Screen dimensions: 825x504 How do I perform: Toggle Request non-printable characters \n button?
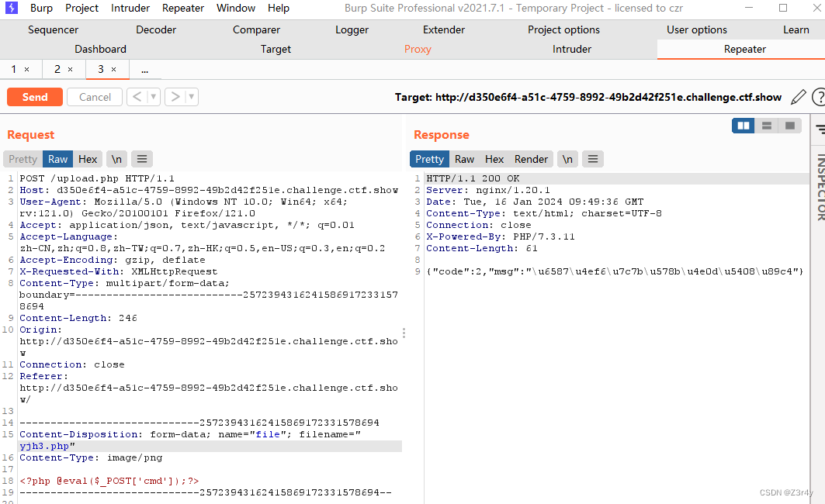click(x=116, y=159)
